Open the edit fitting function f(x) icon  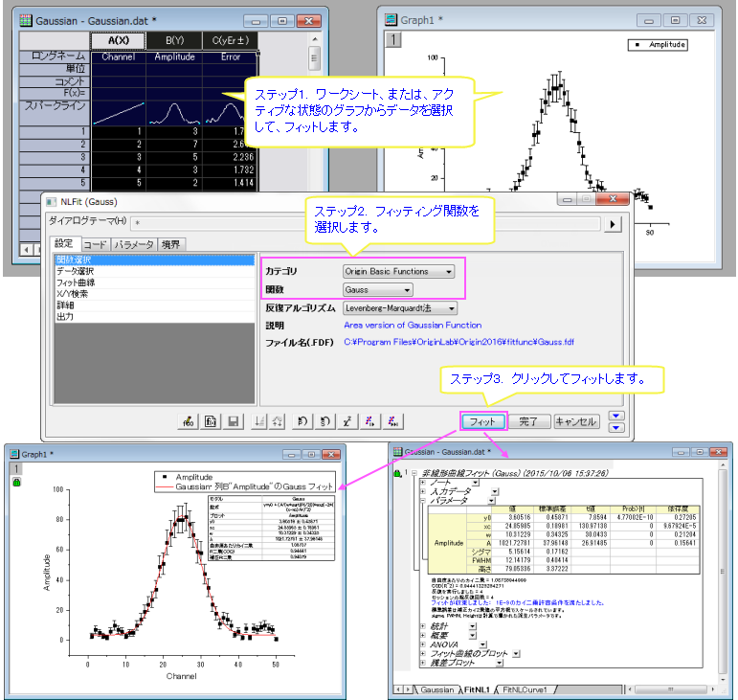coord(211,420)
